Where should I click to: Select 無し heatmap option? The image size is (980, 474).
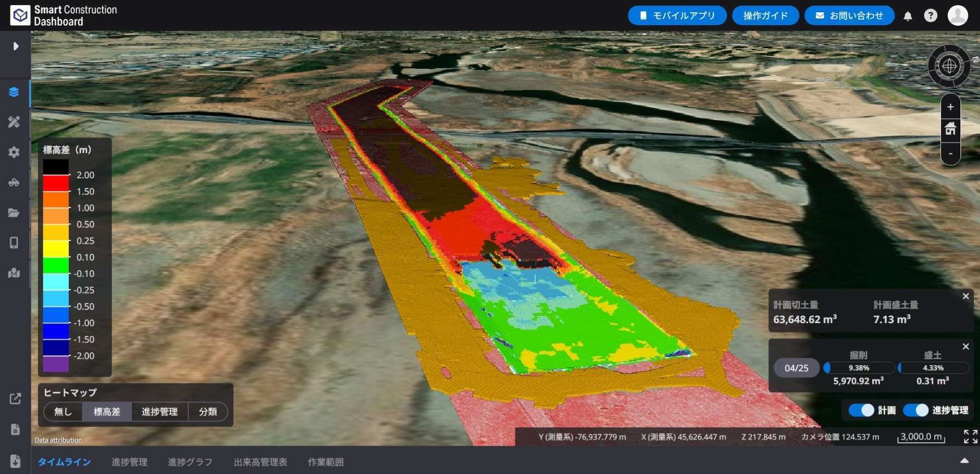(x=63, y=412)
